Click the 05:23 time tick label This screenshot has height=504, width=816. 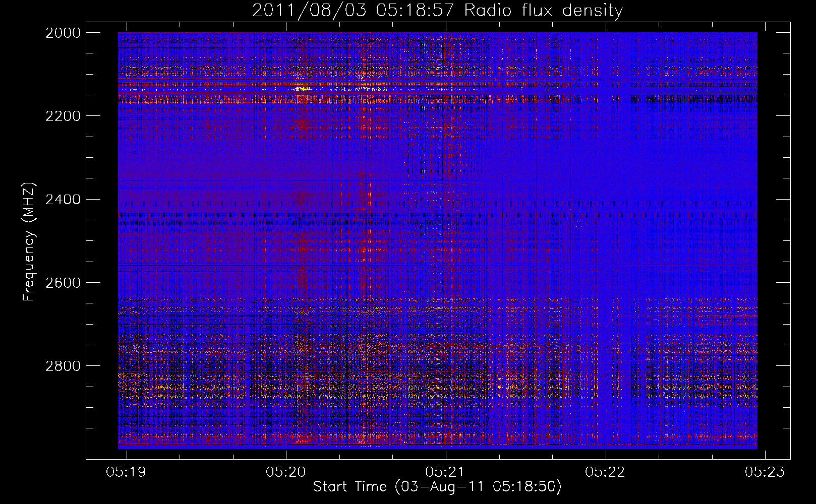(765, 472)
